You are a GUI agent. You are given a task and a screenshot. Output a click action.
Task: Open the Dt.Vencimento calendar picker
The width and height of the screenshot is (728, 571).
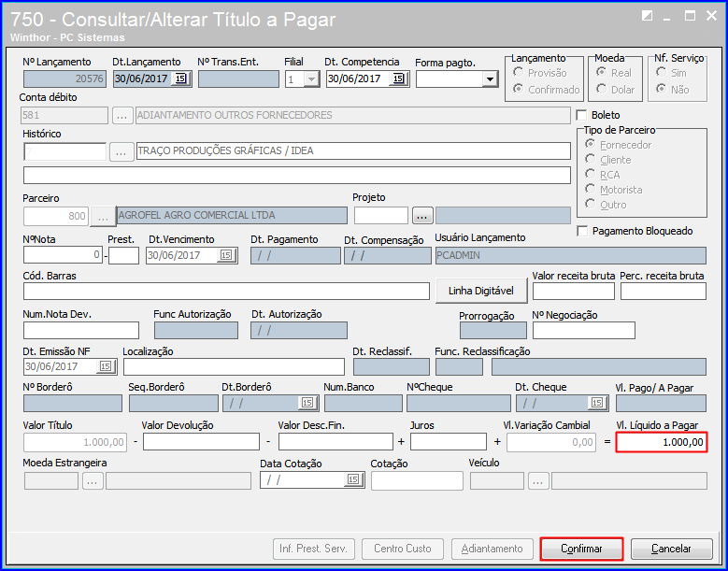click(226, 255)
